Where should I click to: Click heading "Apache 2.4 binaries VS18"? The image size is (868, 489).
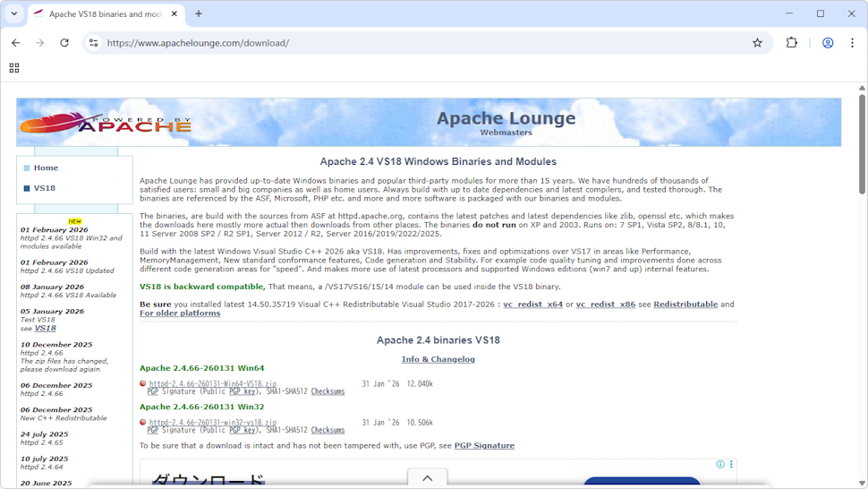[x=438, y=340]
